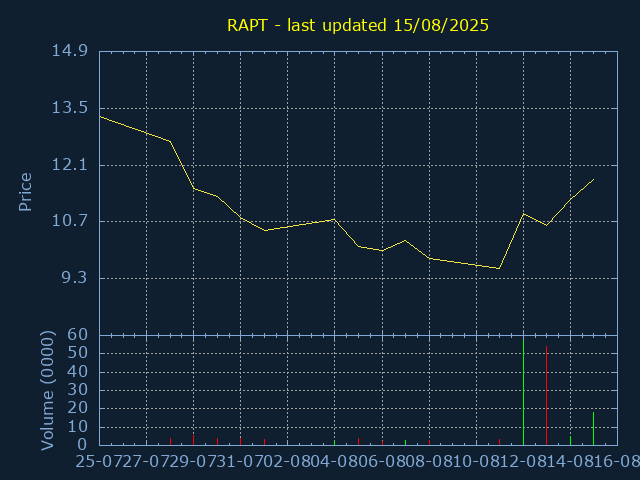Click the 9.3 price axis label

74,278
